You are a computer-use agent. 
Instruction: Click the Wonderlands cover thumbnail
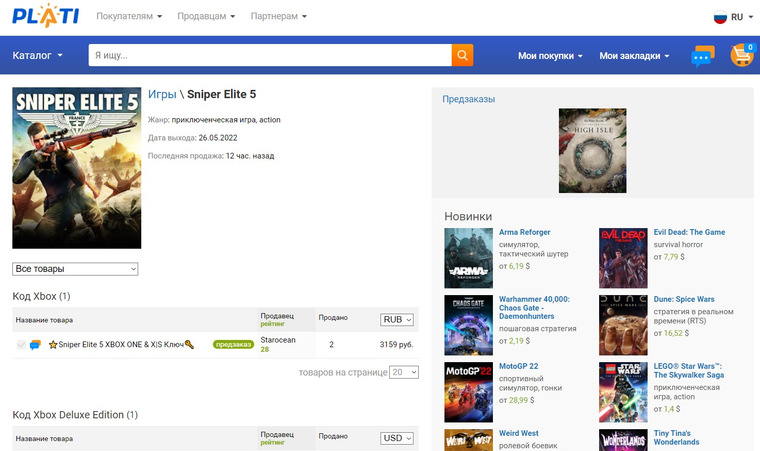623,440
